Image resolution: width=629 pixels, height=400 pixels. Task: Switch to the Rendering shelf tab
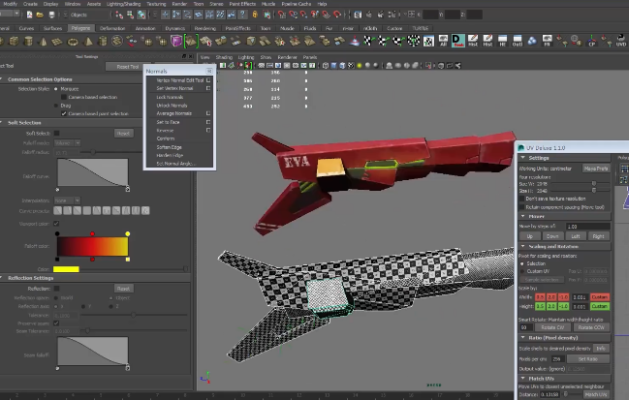[205, 28]
